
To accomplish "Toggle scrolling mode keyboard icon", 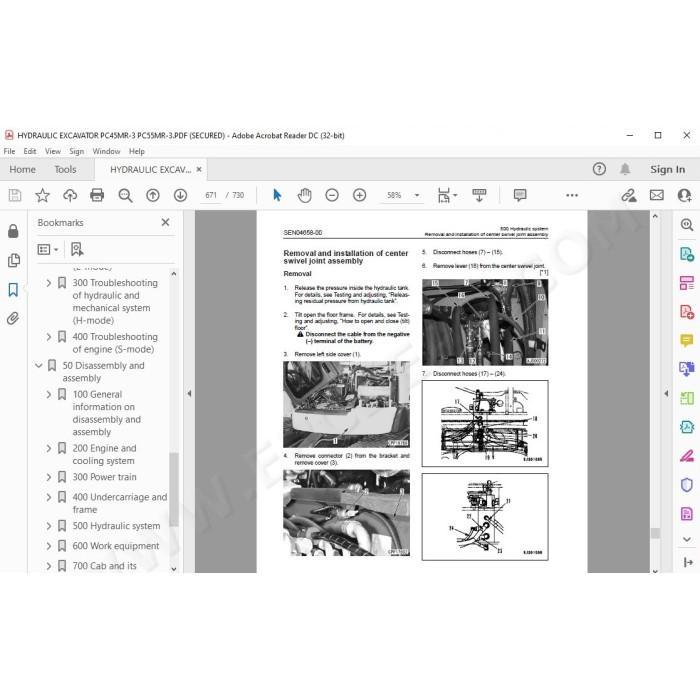I will (479, 195).
